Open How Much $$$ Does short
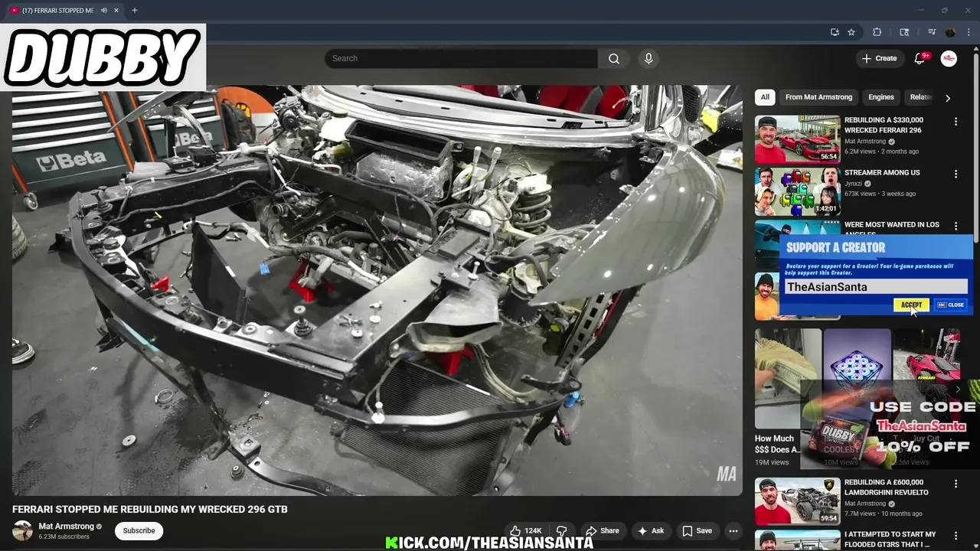980x551 pixels. coord(788,379)
